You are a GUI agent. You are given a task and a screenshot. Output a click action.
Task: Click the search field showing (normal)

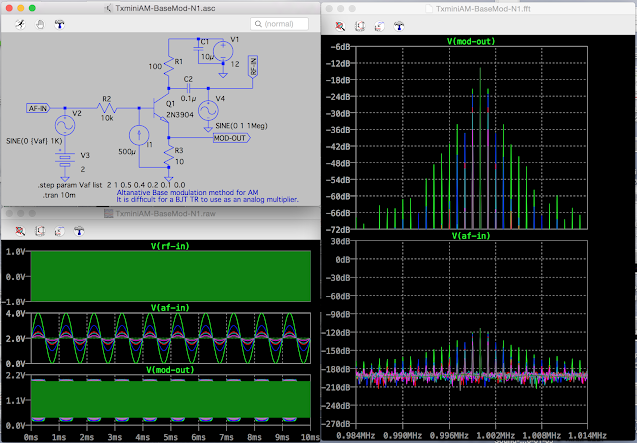point(280,24)
